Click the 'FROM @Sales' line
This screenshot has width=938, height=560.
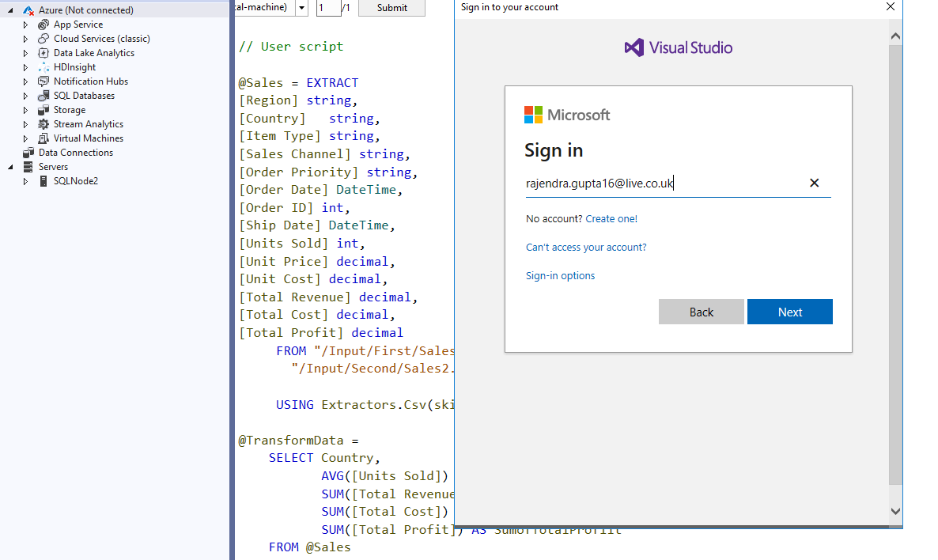click(310, 547)
